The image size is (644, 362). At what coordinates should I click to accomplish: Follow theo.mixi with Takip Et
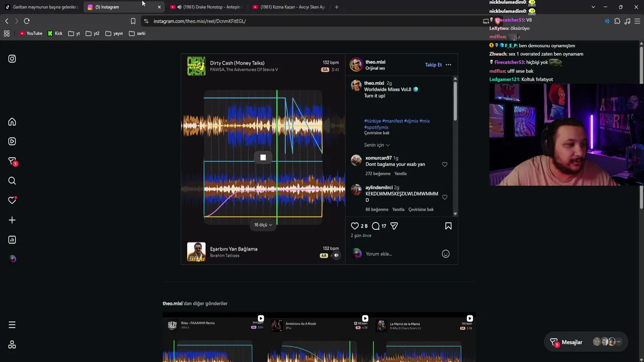point(433,65)
